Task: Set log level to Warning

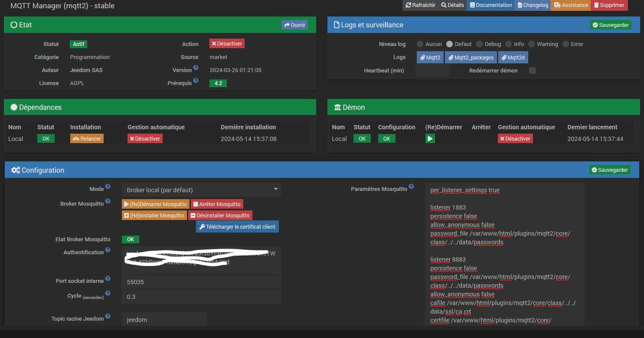Action: (531, 44)
